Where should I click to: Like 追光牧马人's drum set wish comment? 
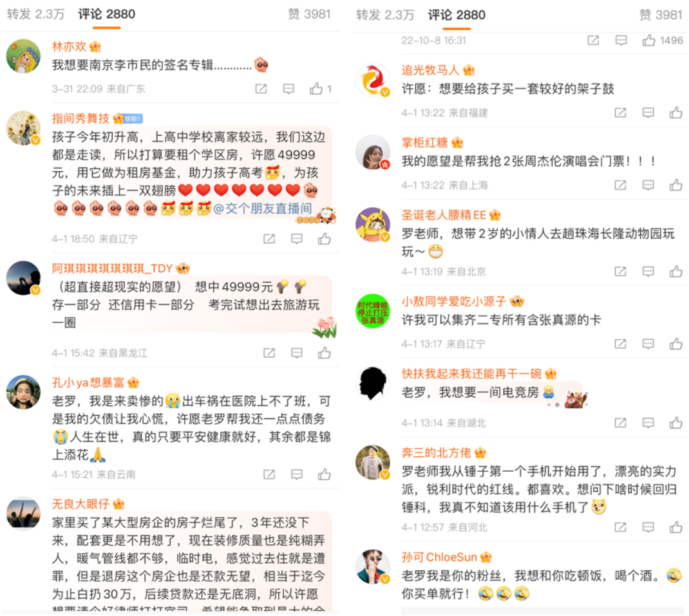676,113
